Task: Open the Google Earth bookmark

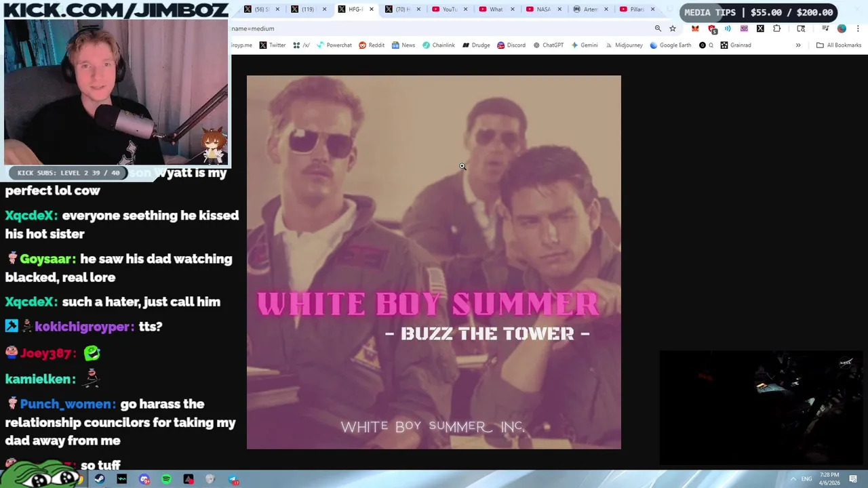Action: click(671, 45)
